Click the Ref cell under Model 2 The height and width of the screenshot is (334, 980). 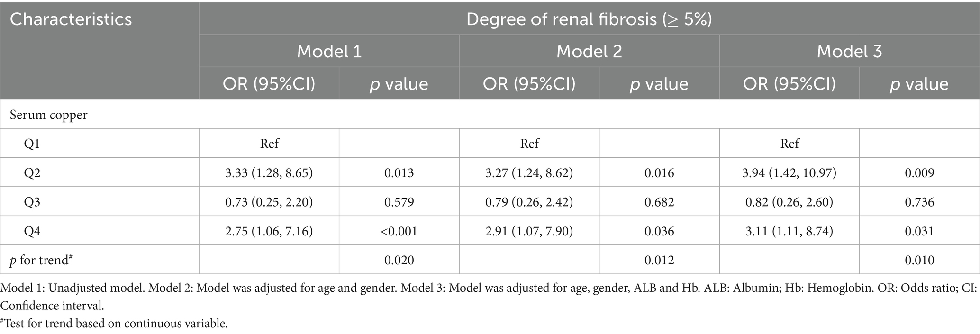529,144
